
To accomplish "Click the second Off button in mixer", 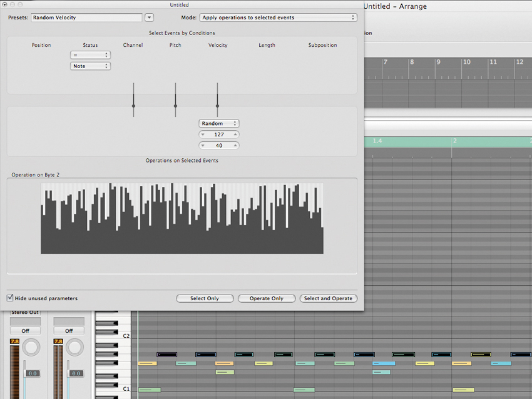I will (x=69, y=331).
